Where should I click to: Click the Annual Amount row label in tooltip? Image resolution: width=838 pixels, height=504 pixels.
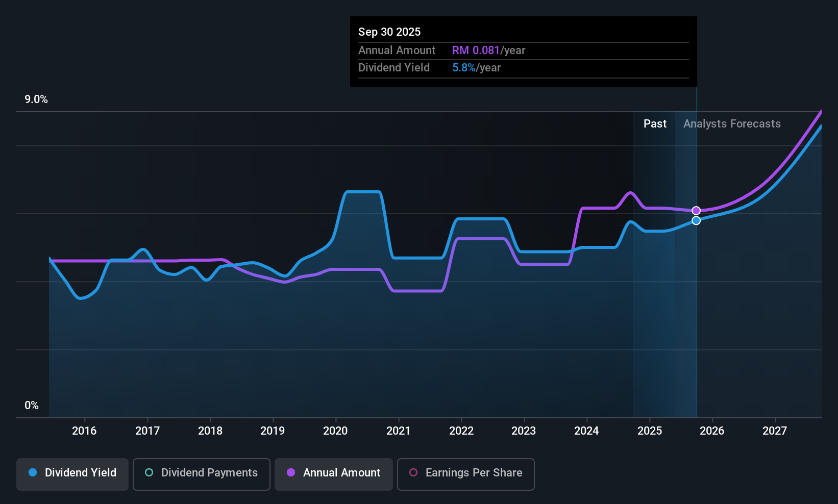click(x=397, y=51)
